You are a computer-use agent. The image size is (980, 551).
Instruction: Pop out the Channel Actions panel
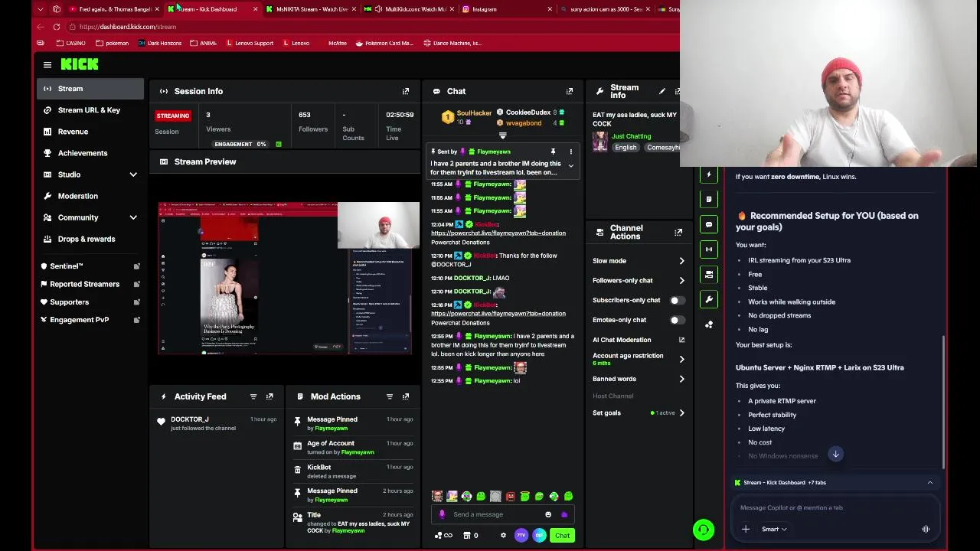[x=678, y=232]
